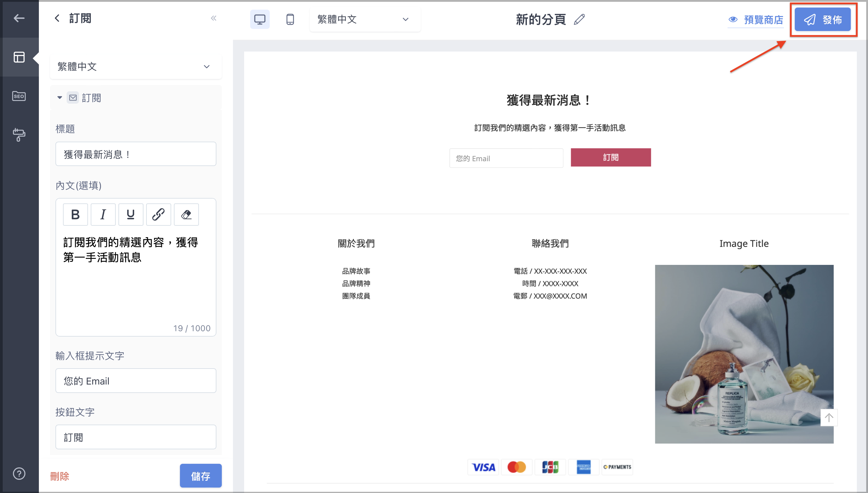The width and height of the screenshot is (868, 493).
Task: Click the 刪除 delete link
Action: coord(60,476)
